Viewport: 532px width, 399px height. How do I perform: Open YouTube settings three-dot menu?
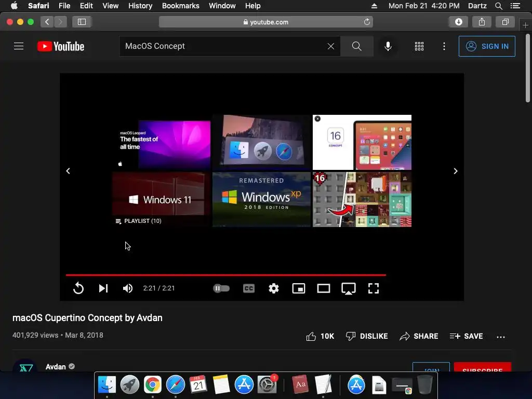[444, 46]
